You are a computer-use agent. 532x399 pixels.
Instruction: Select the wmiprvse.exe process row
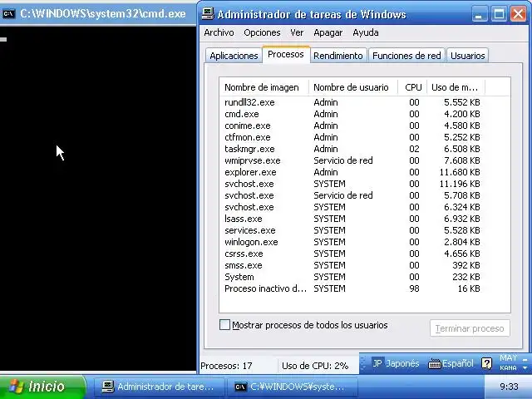(352, 160)
